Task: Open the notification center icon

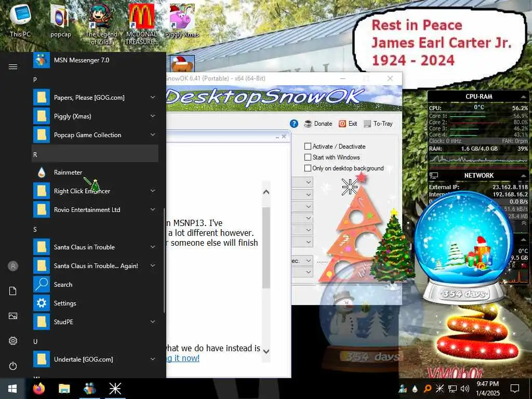Action: coord(515,389)
